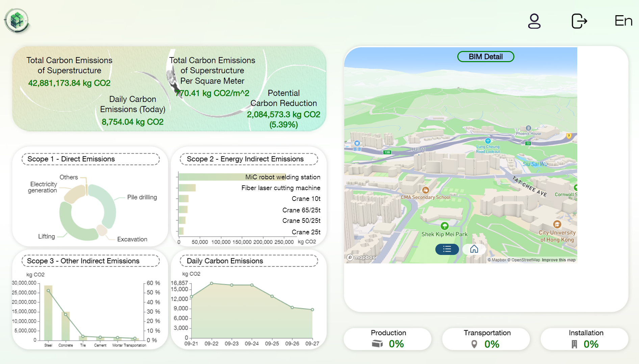The width and height of the screenshot is (639, 364).
Task: Select the Production progress card
Action: click(387, 339)
